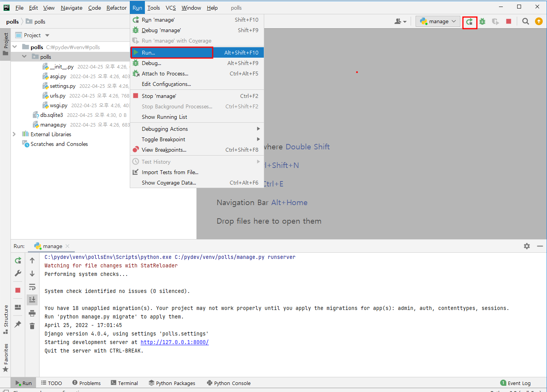The image size is (547, 392).
Task: Click the pin tab icon in Run panel
Action: 18,324
